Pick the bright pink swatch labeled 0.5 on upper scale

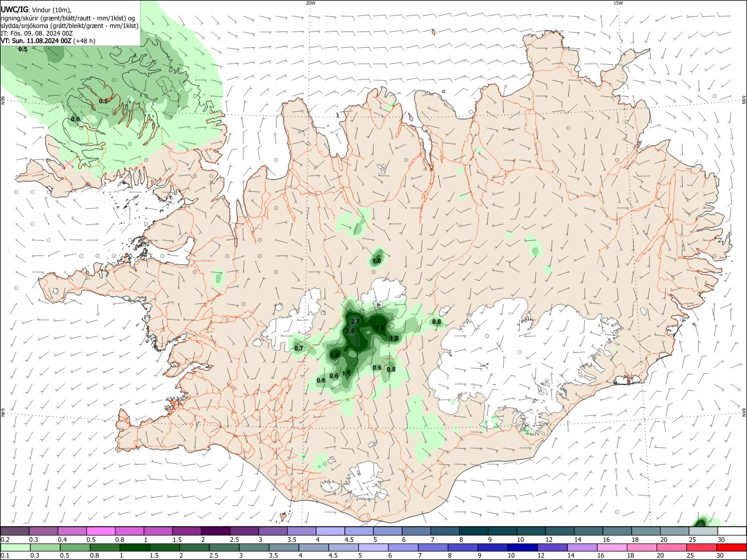(x=100, y=531)
